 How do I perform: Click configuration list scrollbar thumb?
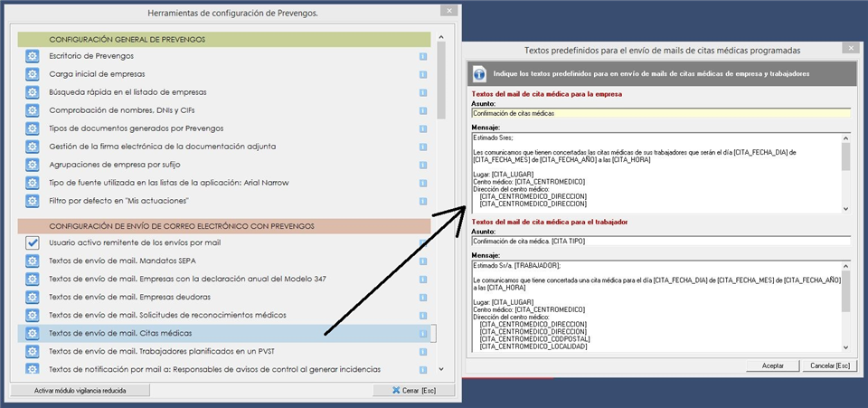441,81
